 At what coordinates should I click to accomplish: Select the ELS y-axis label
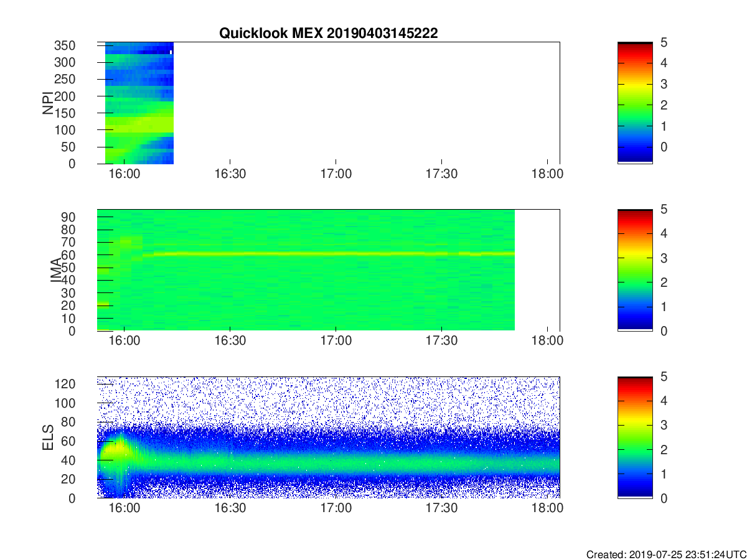(x=47, y=437)
